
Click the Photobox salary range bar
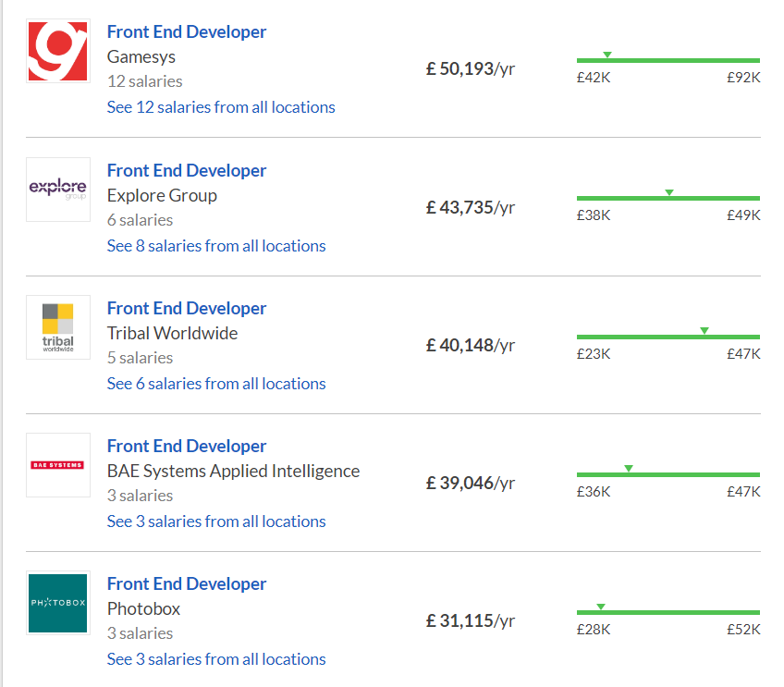pos(668,612)
